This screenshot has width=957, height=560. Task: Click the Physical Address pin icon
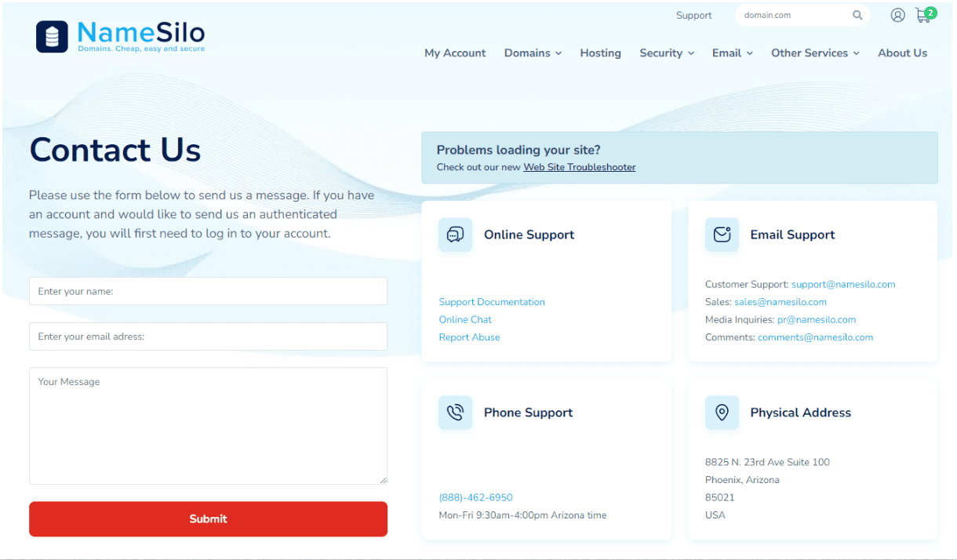722,413
